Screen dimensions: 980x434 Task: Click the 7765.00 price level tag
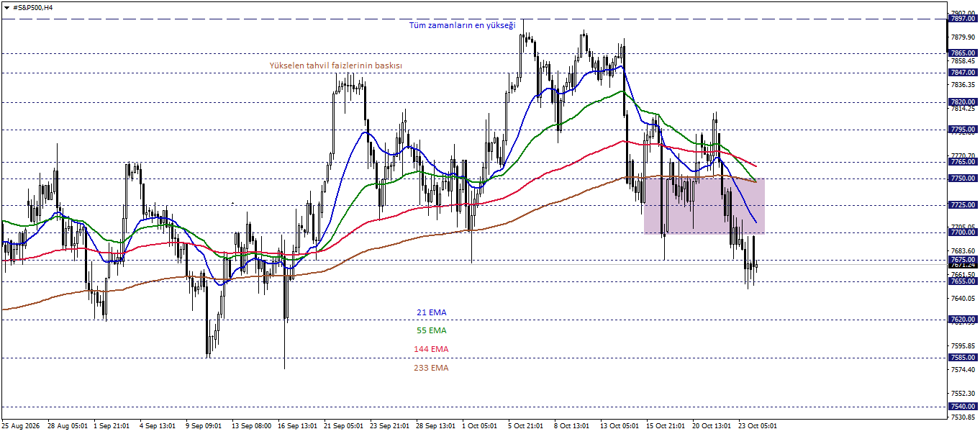[963, 162]
